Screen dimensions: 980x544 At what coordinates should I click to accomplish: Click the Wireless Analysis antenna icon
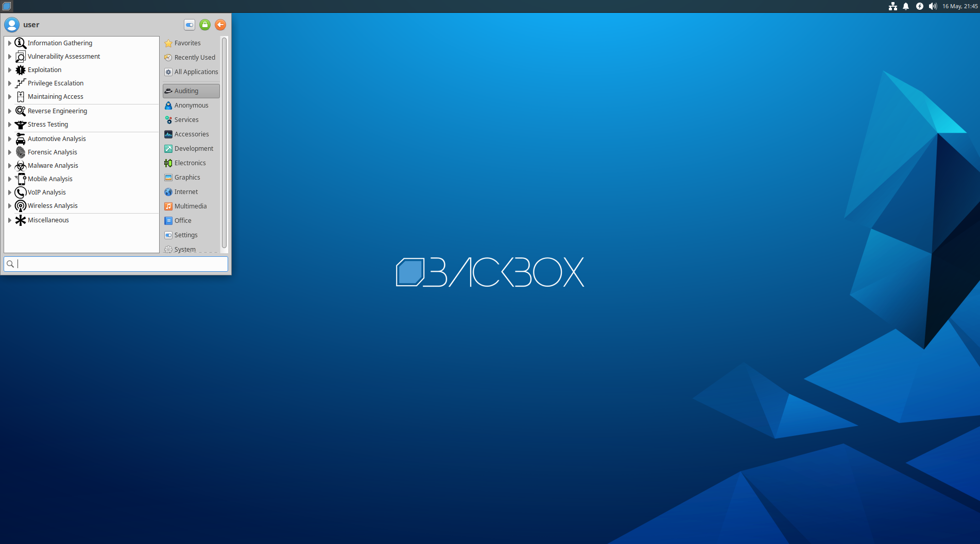(21, 206)
